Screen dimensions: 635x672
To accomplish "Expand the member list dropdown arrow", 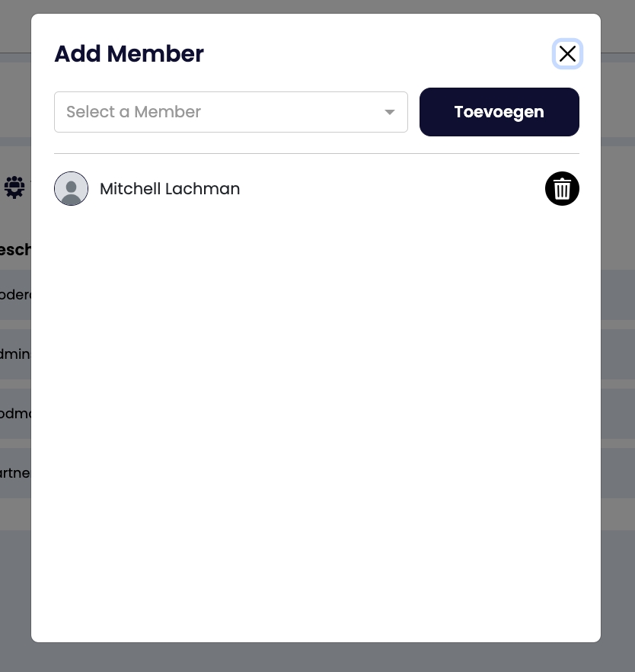I will (390, 112).
